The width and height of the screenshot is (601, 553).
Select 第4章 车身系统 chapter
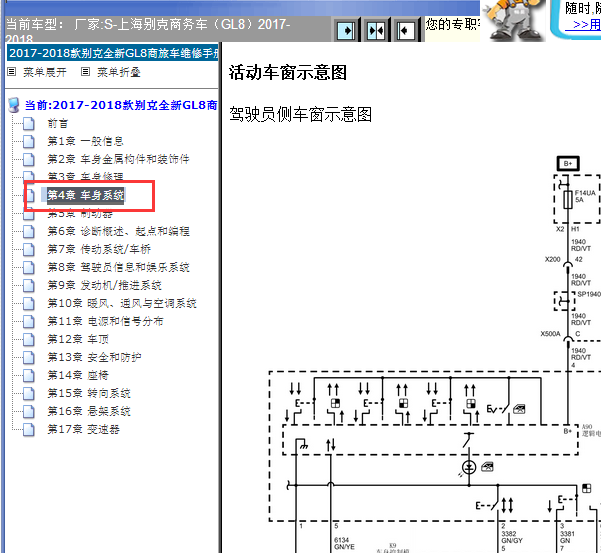tap(85, 195)
